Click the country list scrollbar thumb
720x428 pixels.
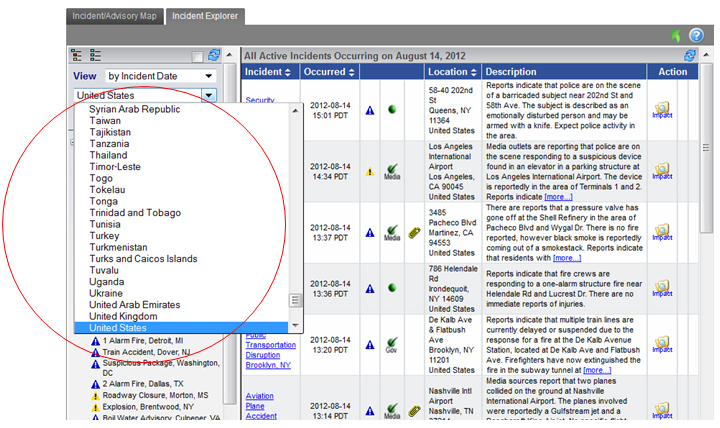(x=295, y=300)
